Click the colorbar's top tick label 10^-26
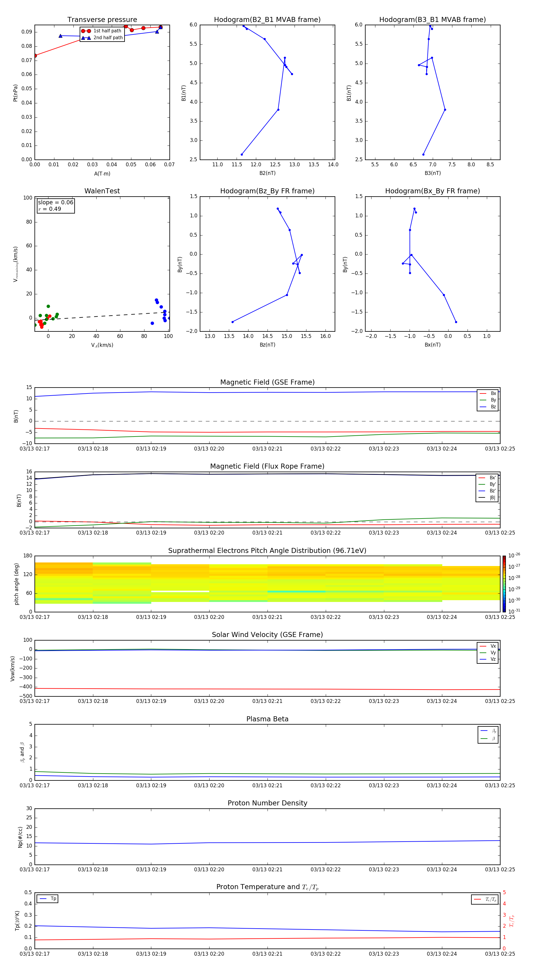The height and width of the screenshot is (980, 535). point(514,555)
